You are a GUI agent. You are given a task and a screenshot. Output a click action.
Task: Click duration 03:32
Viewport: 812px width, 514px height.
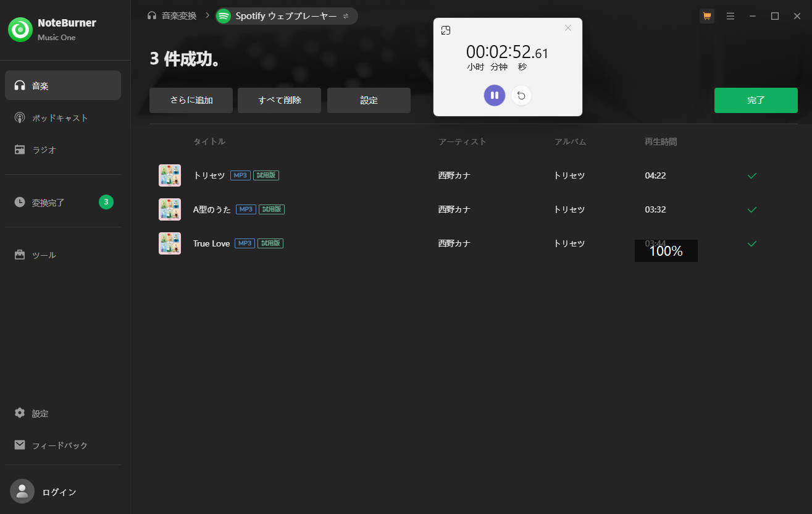click(655, 209)
